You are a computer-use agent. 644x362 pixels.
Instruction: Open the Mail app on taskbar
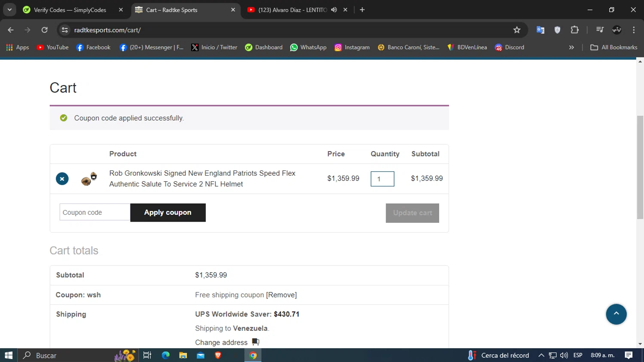pyautogui.click(x=200, y=355)
